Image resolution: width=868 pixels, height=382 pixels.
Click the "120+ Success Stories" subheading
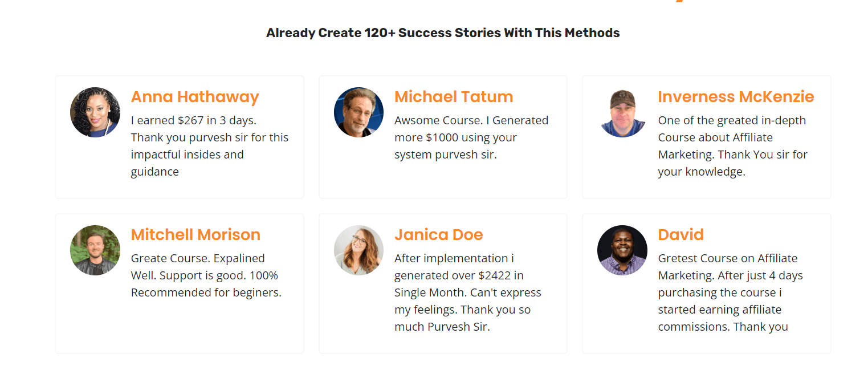tap(443, 33)
